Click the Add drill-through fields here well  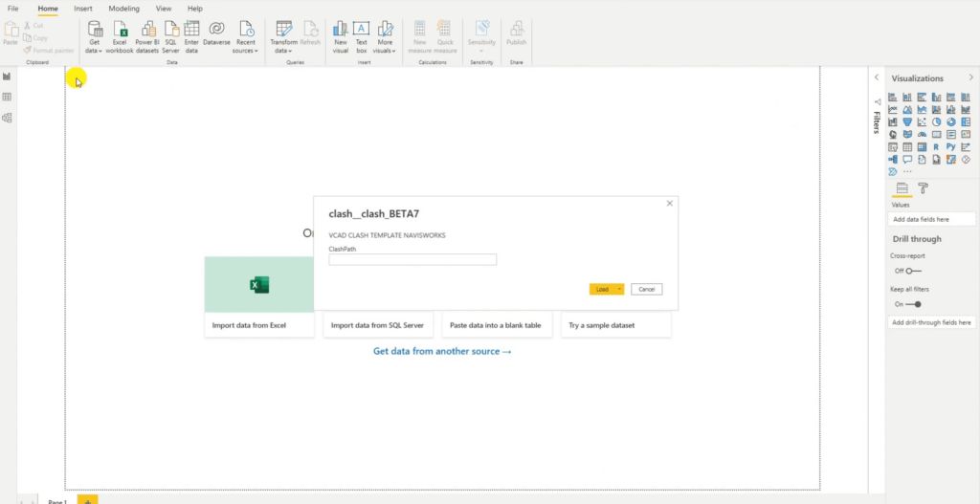coord(931,323)
